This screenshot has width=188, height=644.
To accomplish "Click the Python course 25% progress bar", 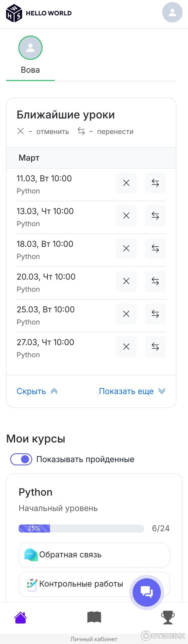I will (x=81, y=528).
